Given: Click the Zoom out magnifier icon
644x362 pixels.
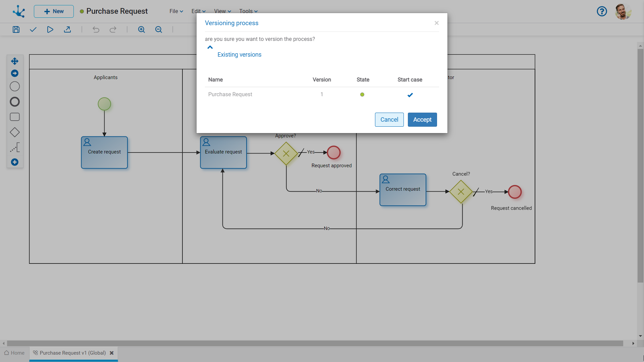Looking at the screenshot, I should coord(159,29).
